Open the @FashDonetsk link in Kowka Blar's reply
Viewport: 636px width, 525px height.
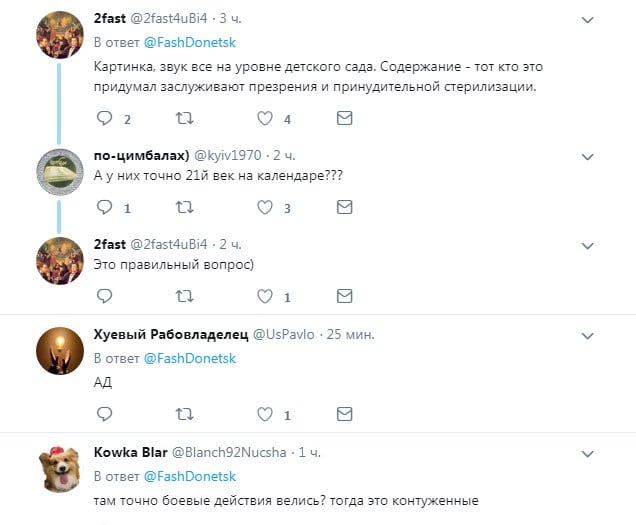[x=190, y=476]
